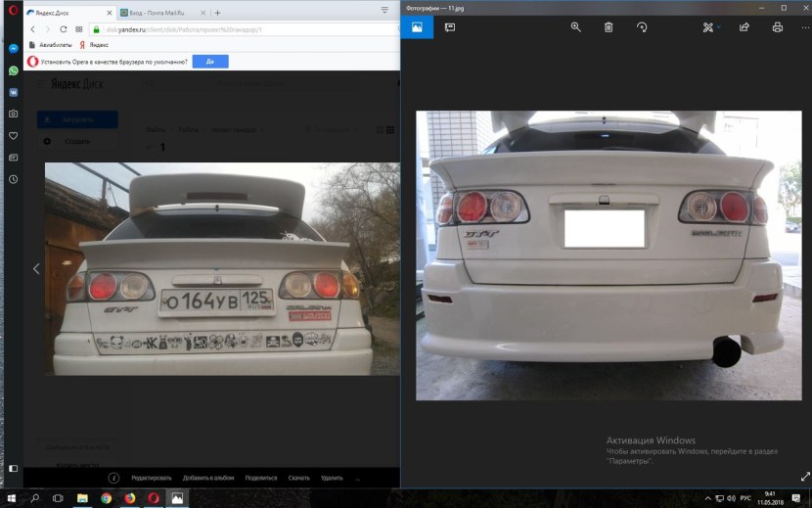Screen dimensions: 812x508
Task: Click the blue Да button
Action: pos(210,61)
